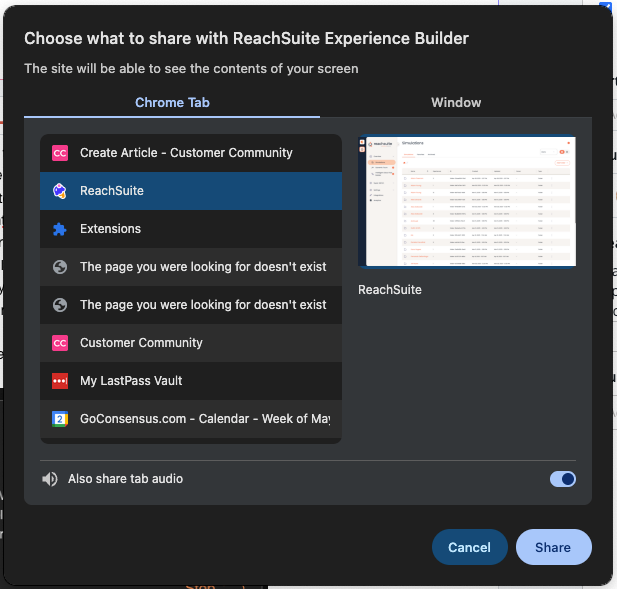The height and width of the screenshot is (589, 617).
Task: Select the ReachSuite tab row
Action: tap(191, 191)
